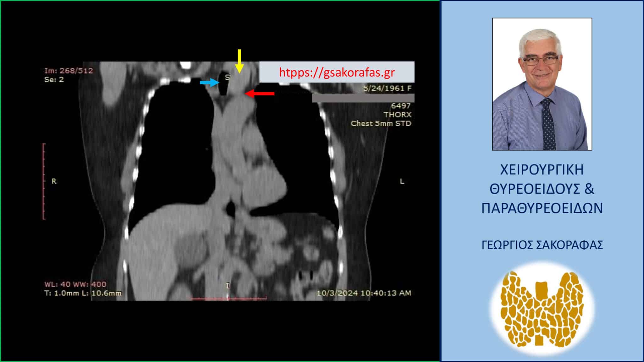
Task: Click the blue right-pointing arrow
Action: click(210, 83)
